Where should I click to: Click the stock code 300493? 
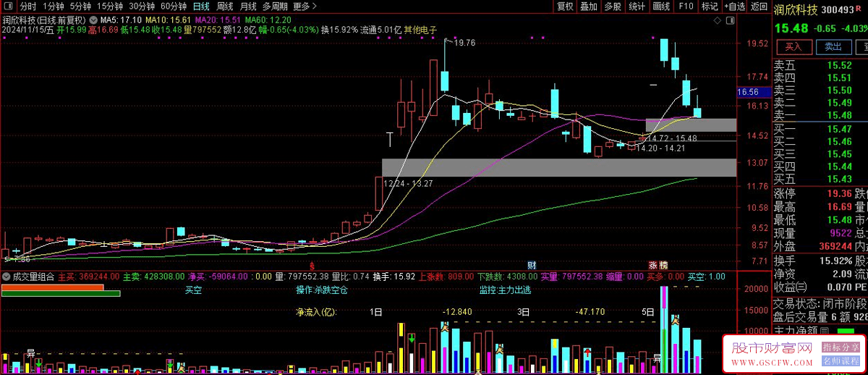pos(839,9)
